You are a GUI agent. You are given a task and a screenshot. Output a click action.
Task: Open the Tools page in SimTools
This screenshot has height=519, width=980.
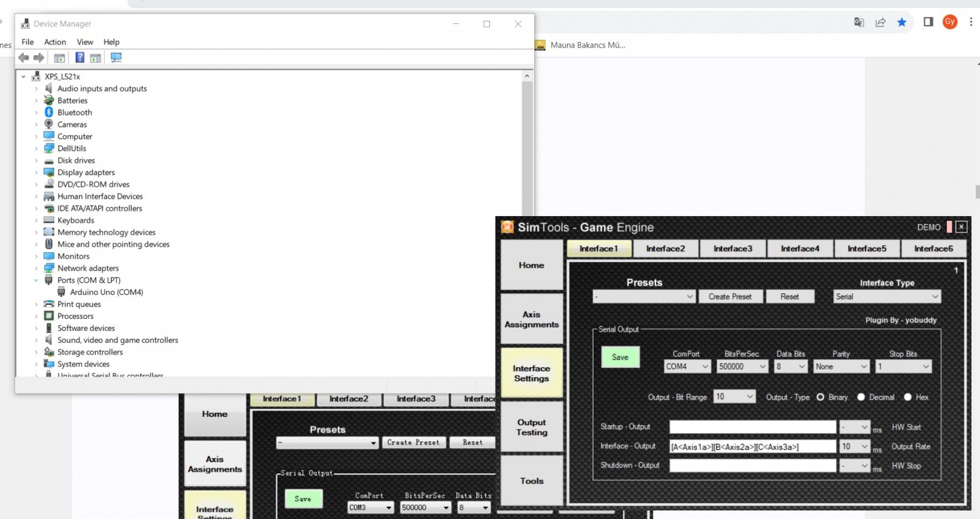(532, 481)
